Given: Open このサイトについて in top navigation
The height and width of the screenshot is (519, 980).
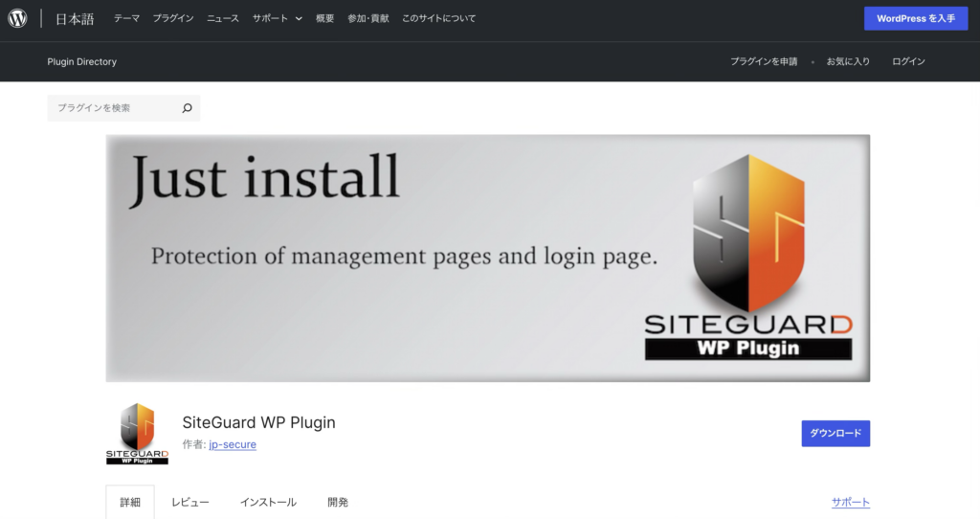Looking at the screenshot, I should tap(438, 18).
